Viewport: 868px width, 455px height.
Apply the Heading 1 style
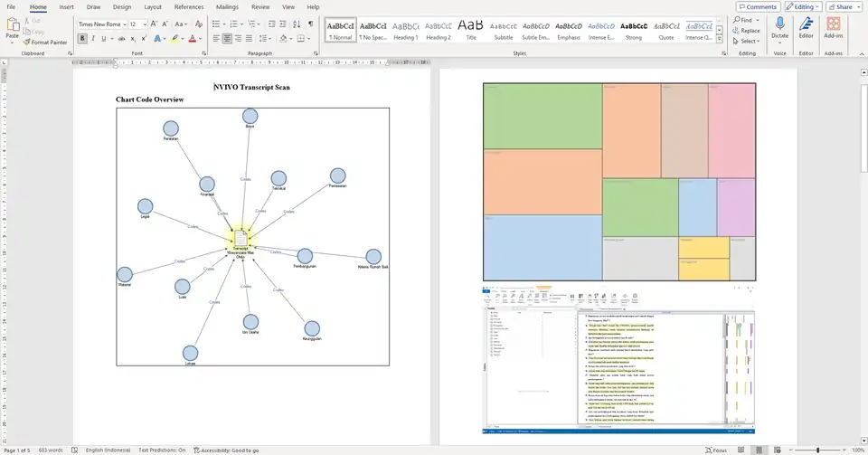[406, 31]
